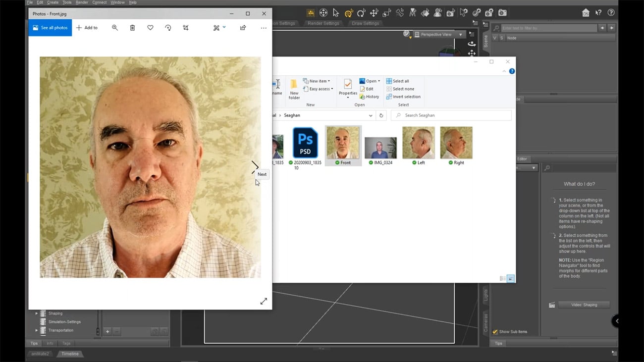Image resolution: width=644 pixels, height=362 pixels.
Task: Click the Search Seaghan input field
Action: pyautogui.click(x=451, y=115)
